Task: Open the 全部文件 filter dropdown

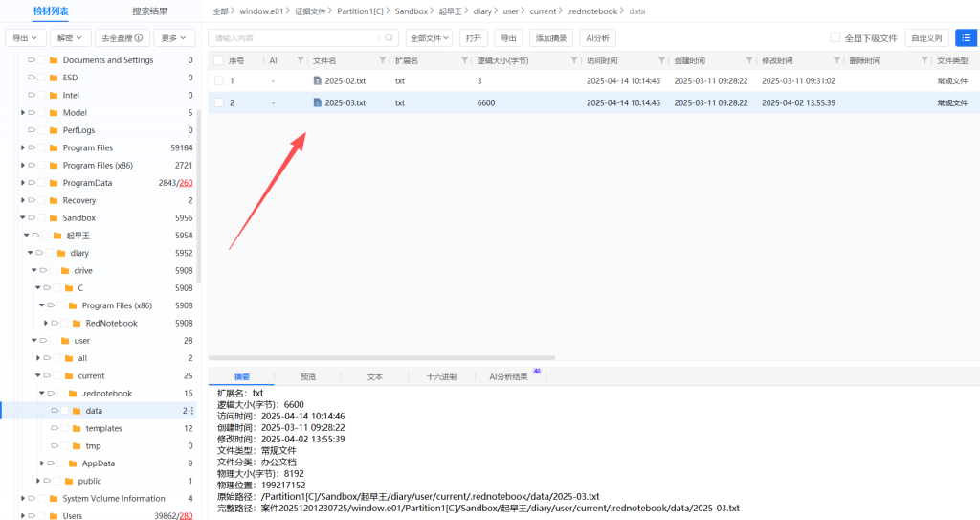Action: (x=429, y=38)
